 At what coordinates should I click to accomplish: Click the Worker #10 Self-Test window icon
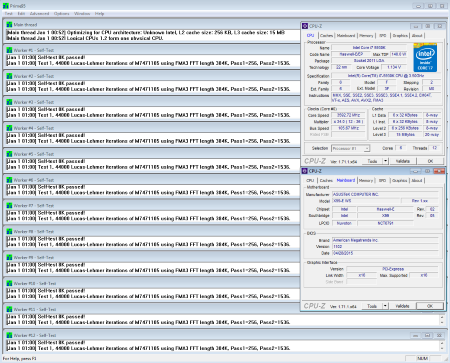pos(9,284)
